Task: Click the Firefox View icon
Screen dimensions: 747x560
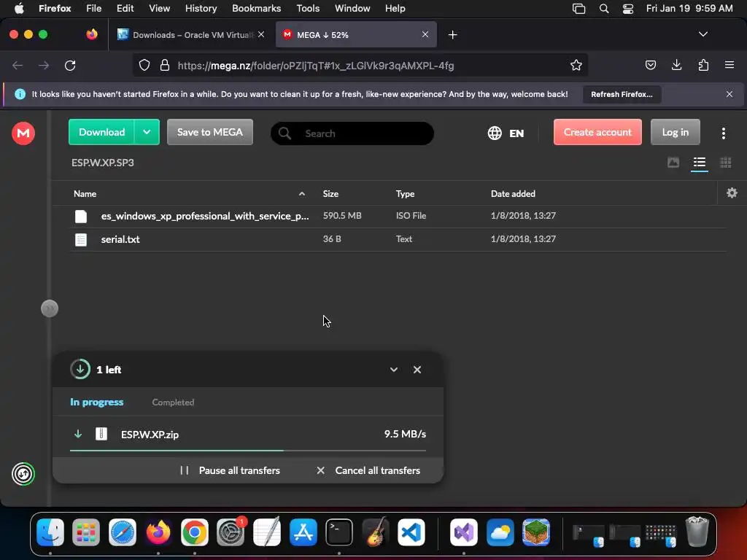Action: point(91,34)
